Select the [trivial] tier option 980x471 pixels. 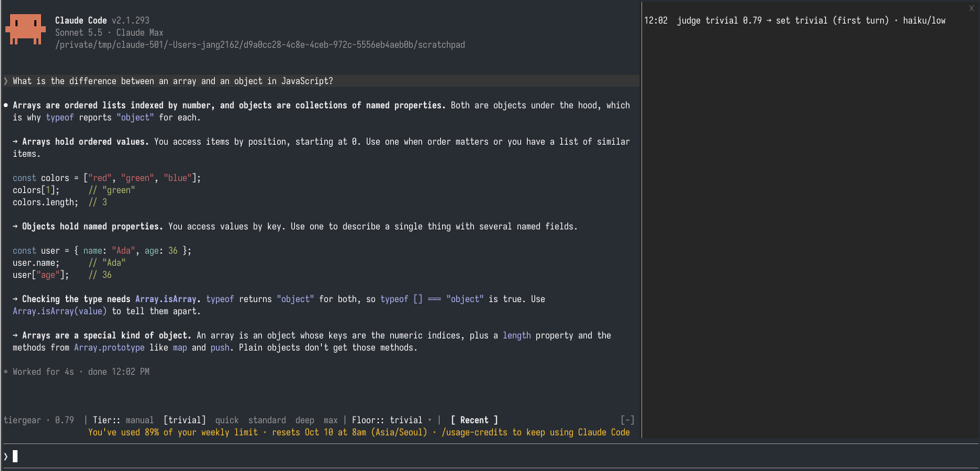tap(184, 420)
